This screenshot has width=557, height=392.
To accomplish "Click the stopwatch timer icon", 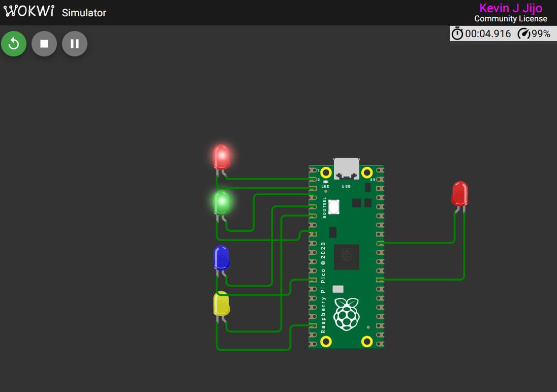I will [457, 34].
